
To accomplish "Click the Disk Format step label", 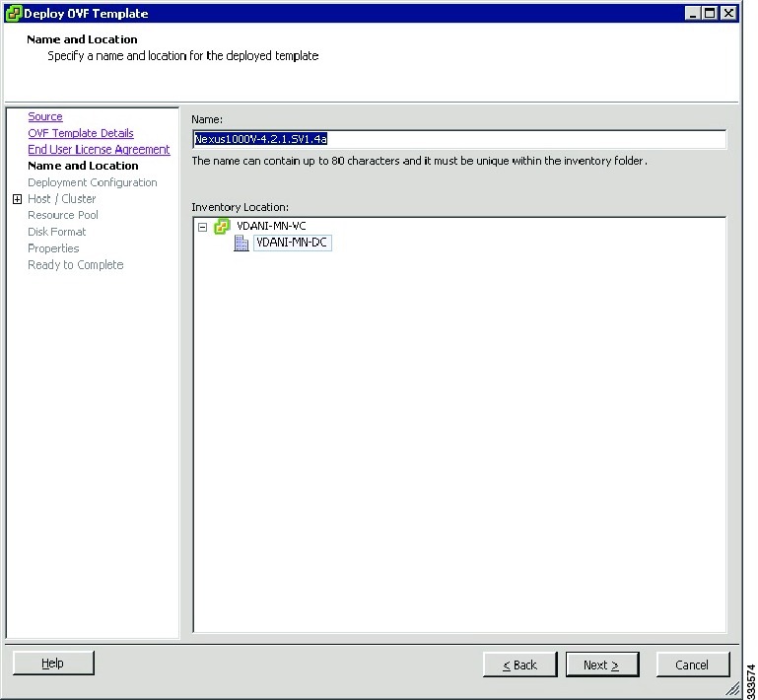I will 56,232.
